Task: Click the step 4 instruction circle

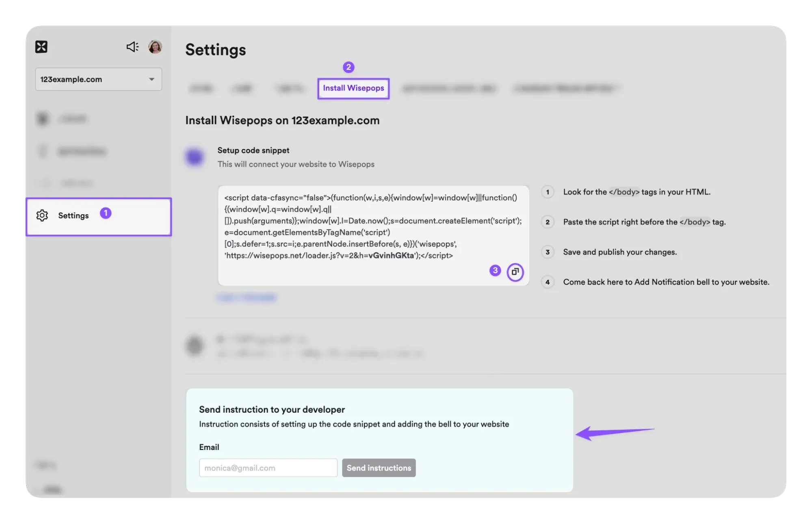Action: click(x=548, y=282)
